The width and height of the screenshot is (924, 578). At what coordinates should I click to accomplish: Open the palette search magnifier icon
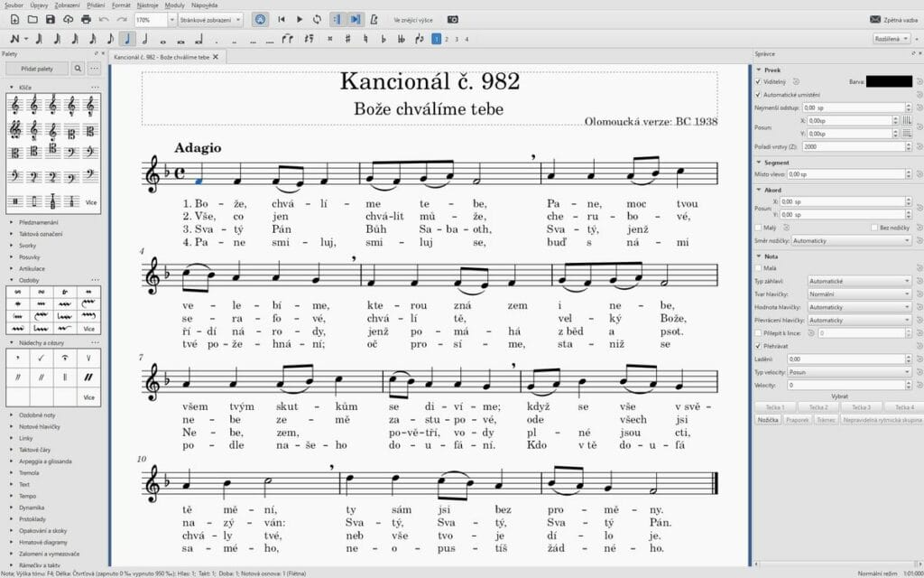[x=78, y=68]
